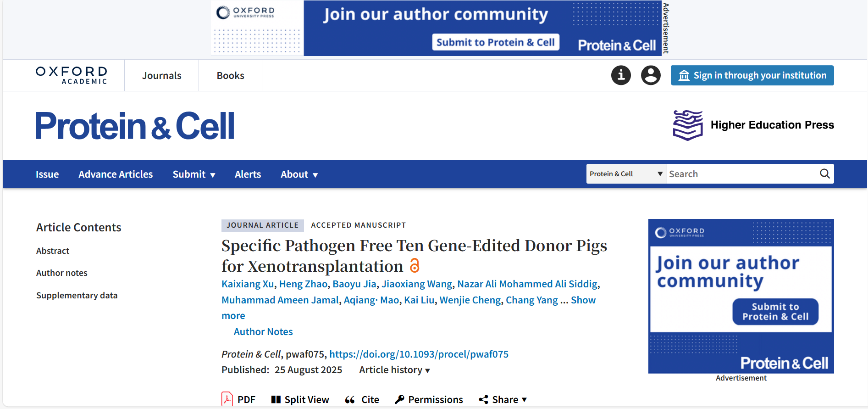Click the search magnifier icon

coord(824,174)
